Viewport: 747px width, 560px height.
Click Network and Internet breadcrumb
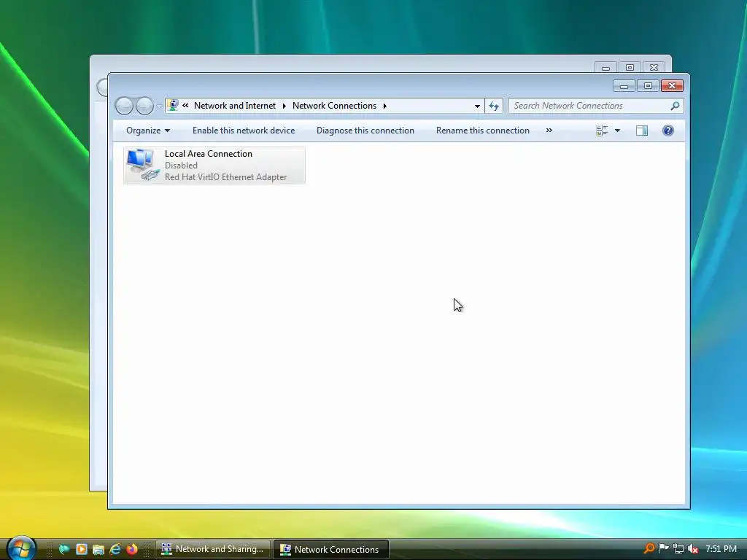pyautogui.click(x=234, y=106)
